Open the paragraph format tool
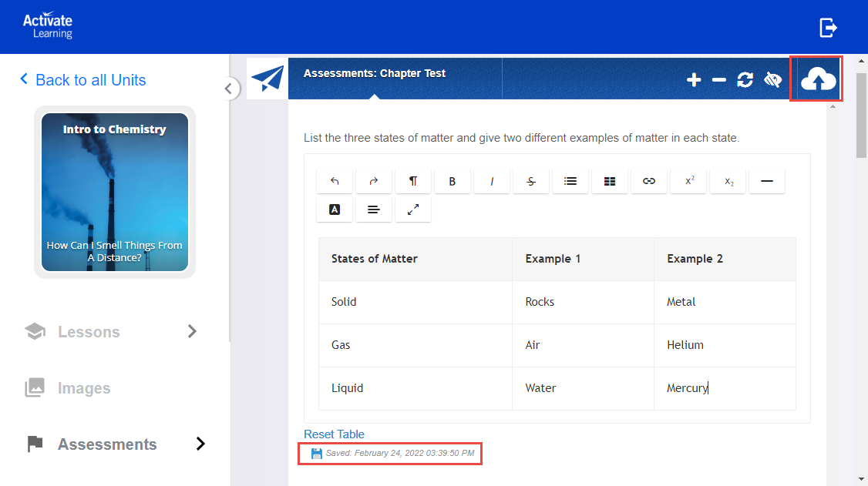Image resolution: width=868 pixels, height=486 pixels. pyautogui.click(x=413, y=181)
